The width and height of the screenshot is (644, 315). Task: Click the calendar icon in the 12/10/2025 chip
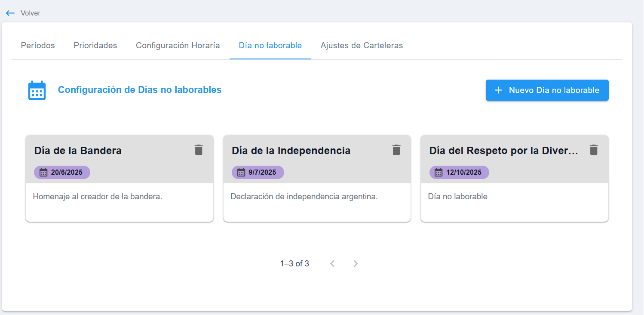pyautogui.click(x=439, y=172)
